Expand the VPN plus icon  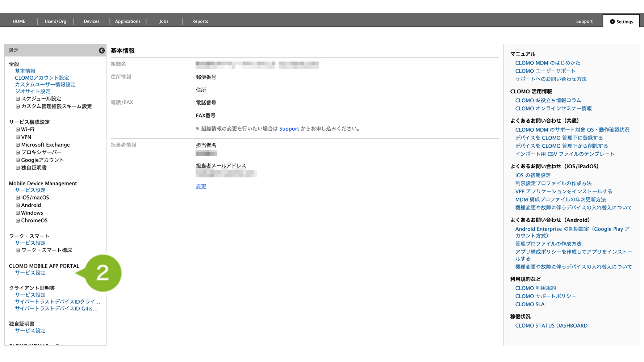pyautogui.click(x=18, y=137)
